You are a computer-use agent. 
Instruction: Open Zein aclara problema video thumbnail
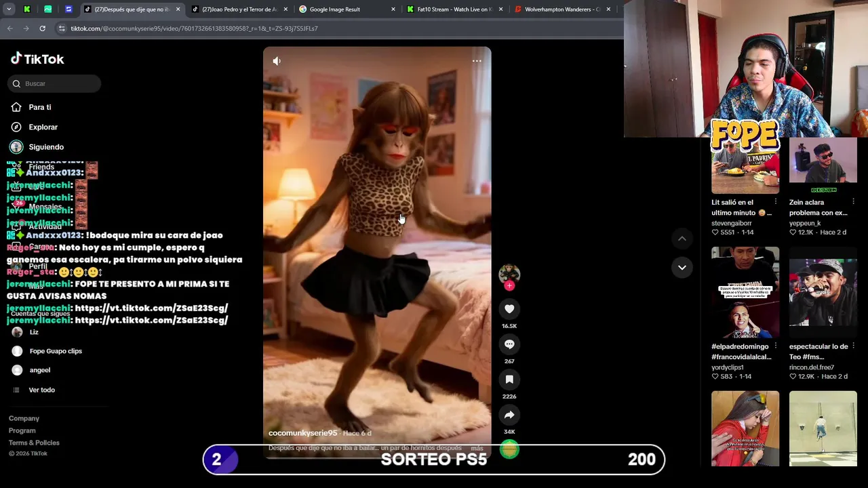tap(823, 165)
